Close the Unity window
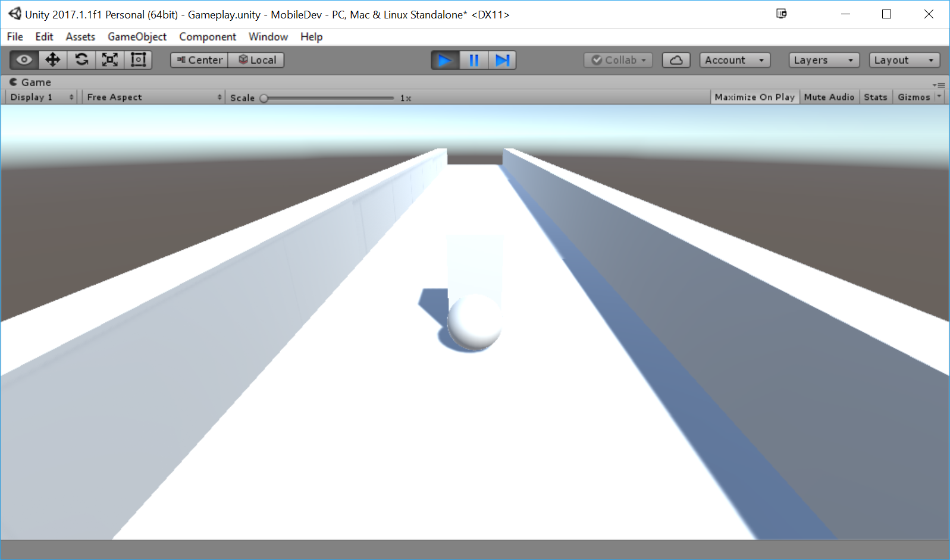 click(929, 14)
